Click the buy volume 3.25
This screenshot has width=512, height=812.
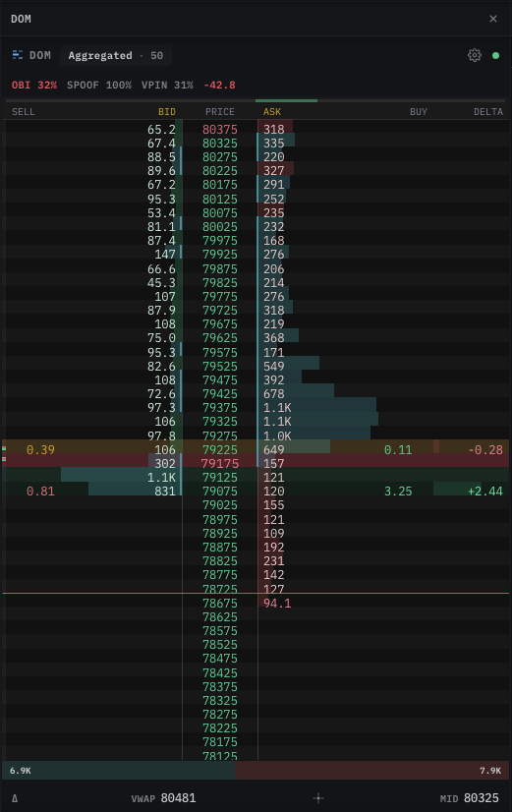pos(398,491)
